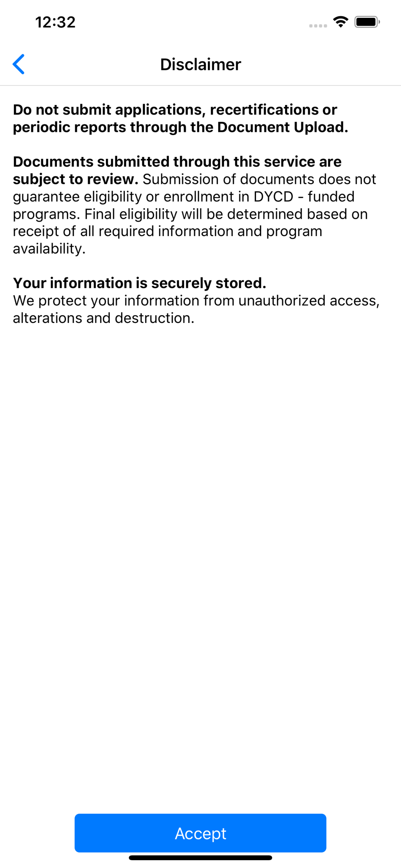Click "Your information is securely stored." heading
401x868 pixels.
[139, 283]
